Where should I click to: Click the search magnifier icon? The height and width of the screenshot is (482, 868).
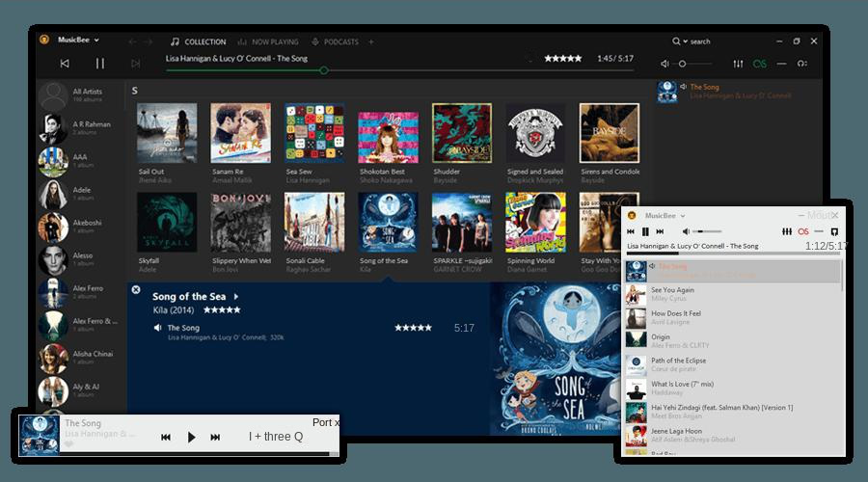coord(677,41)
